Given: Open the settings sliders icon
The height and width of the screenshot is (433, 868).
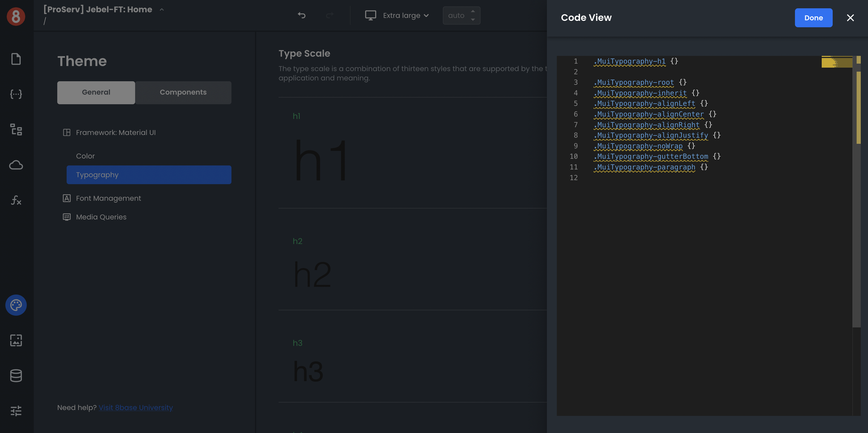Looking at the screenshot, I should (16, 411).
